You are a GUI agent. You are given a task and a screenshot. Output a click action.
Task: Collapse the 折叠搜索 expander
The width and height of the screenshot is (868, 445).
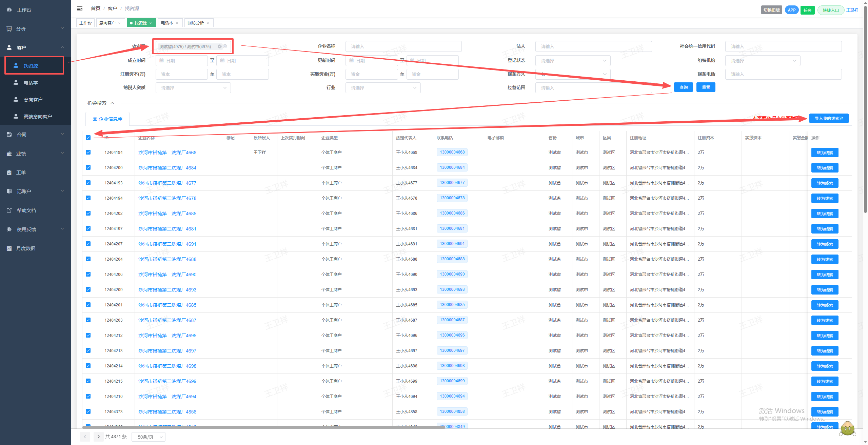(101, 103)
